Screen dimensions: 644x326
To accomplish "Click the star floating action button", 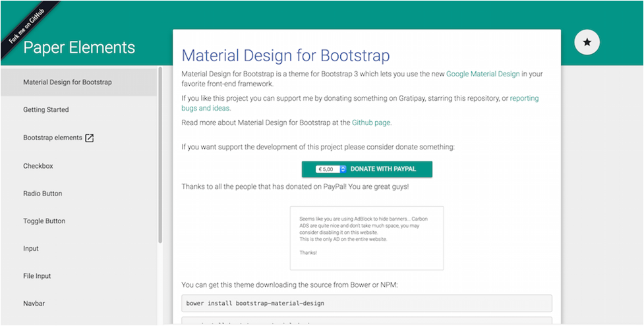I will tap(587, 42).
